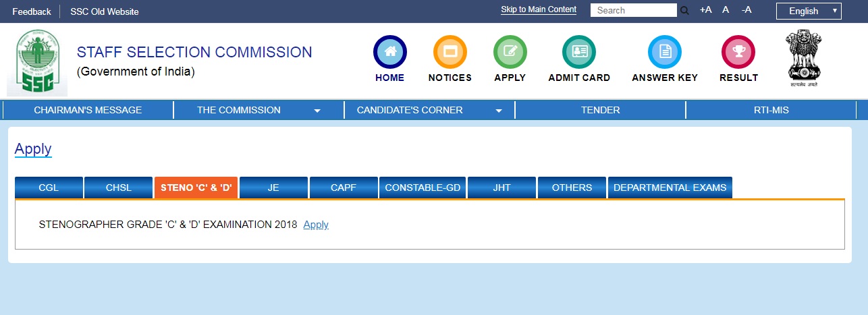Open the Admit Card icon
The width and height of the screenshot is (868, 315).
(x=578, y=51)
